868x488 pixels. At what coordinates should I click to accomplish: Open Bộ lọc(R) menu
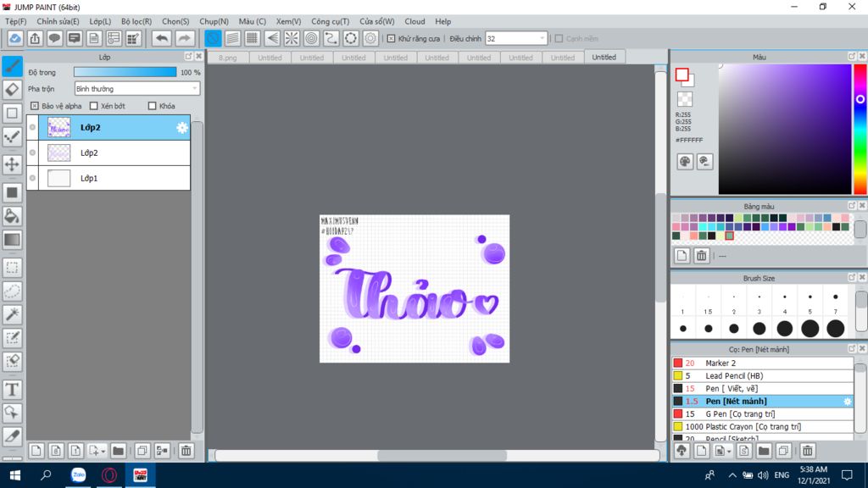coord(136,21)
